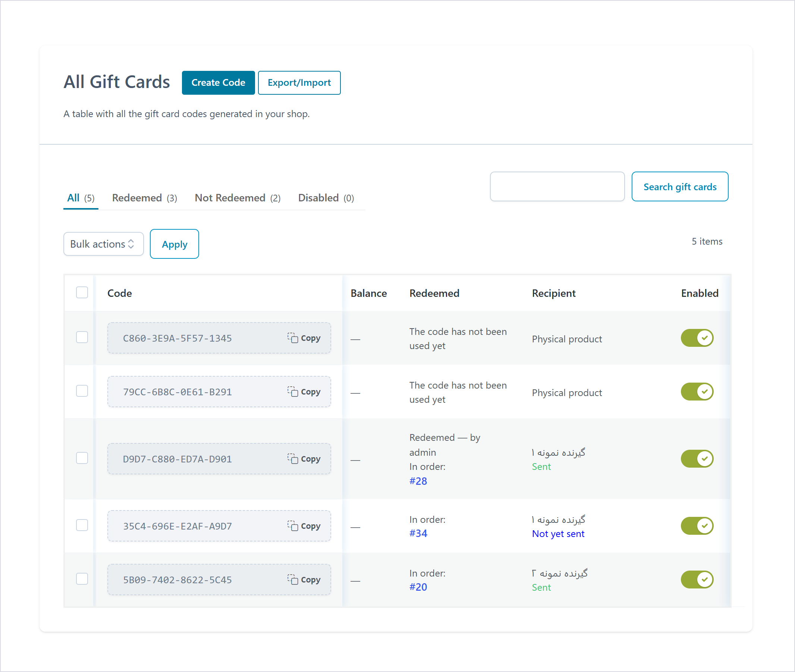Copy code D9D7-C880-ED7A-D901

pyautogui.click(x=304, y=459)
